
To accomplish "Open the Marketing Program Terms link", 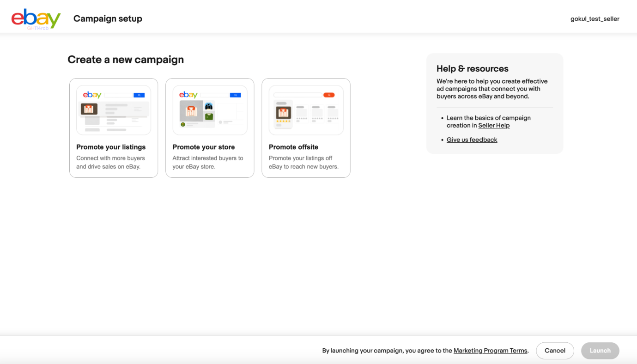I will tap(490, 351).
